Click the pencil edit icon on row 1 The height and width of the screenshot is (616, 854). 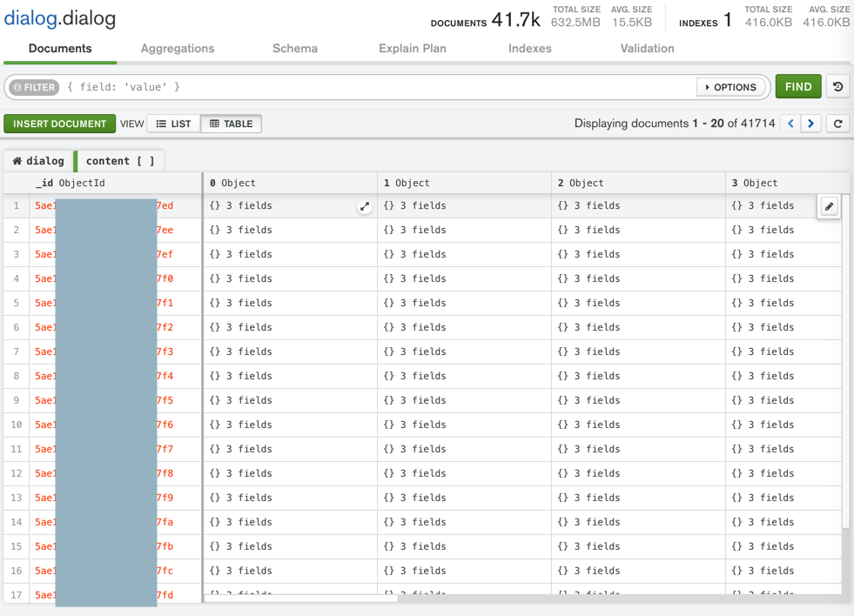[x=829, y=206]
